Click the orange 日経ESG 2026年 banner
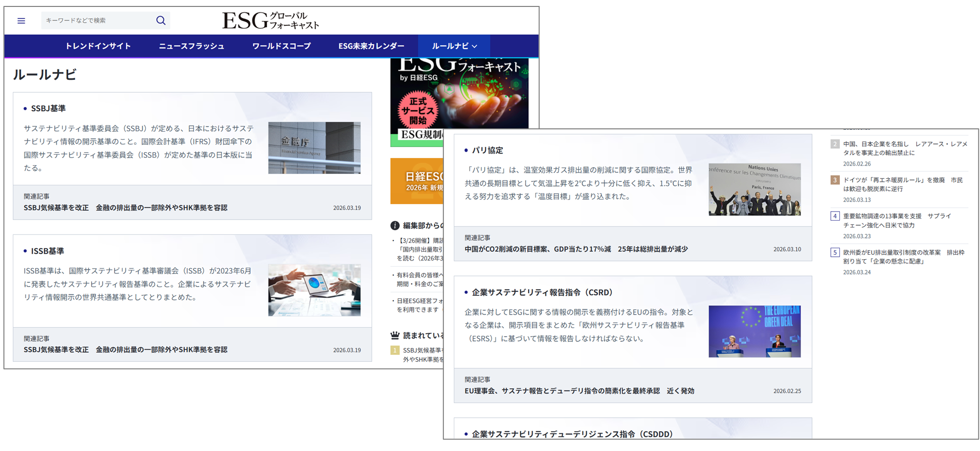This screenshot has width=980, height=451. (417, 181)
